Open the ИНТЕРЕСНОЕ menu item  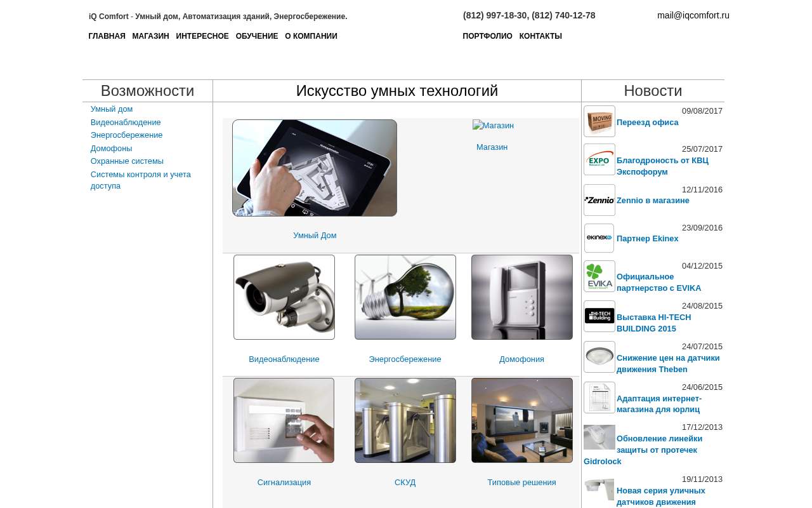pos(202,36)
